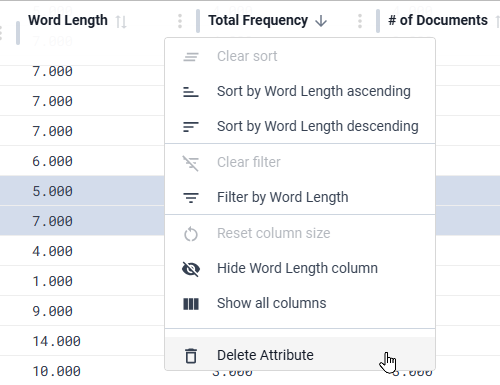Click the show all columns icon
500x385 pixels.
coord(191,304)
